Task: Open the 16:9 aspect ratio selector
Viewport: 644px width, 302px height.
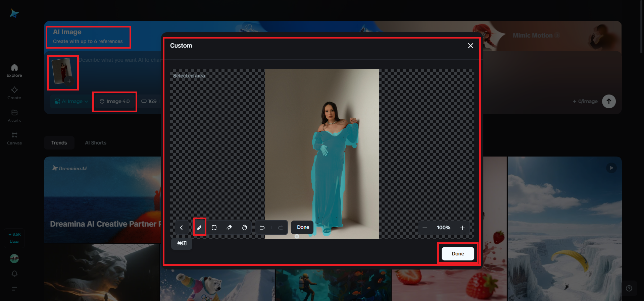Action: coord(149,101)
